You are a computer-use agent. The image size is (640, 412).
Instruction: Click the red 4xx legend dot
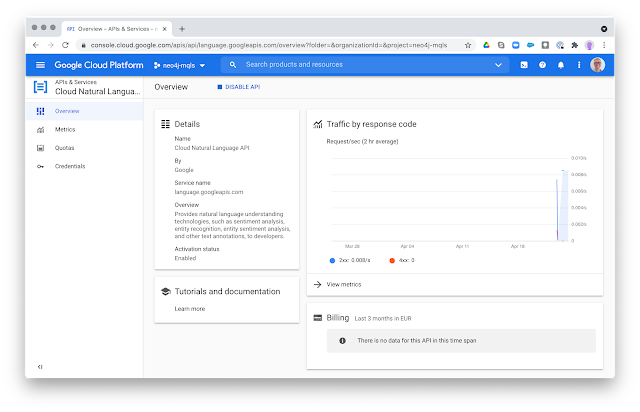click(392, 261)
